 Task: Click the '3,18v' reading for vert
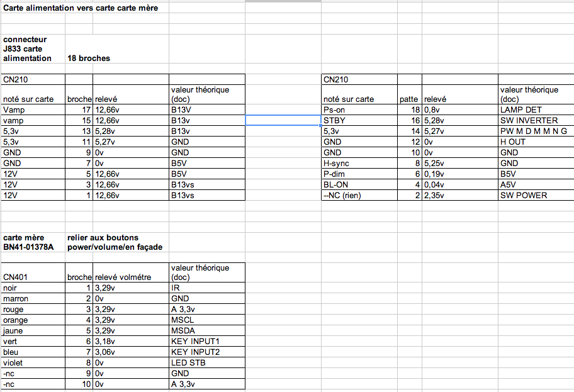pyautogui.click(x=131, y=342)
